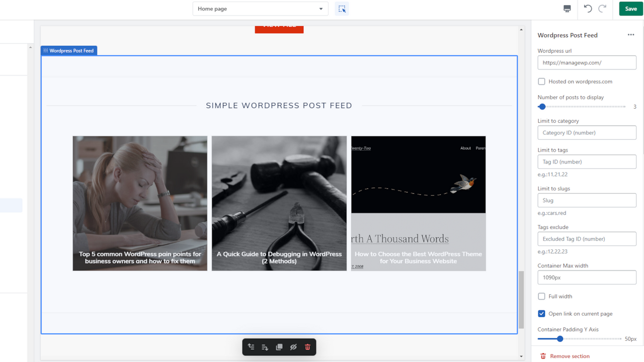Enable Hosted on wordpress.com
The image size is (644, 362).
click(541, 81)
